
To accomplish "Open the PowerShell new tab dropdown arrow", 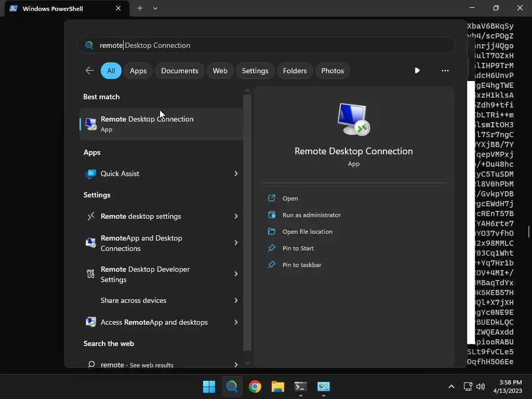I will tap(155, 8).
